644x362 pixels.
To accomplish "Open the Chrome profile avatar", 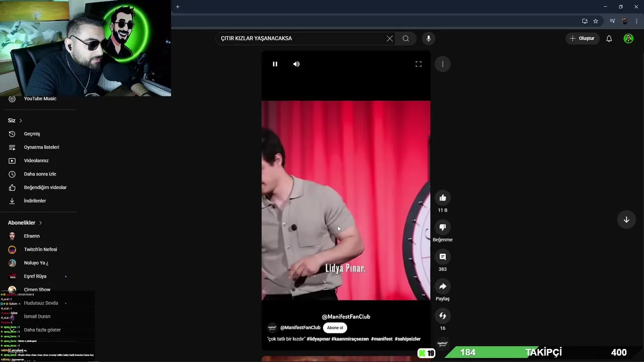I will pyautogui.click(x=624, y=21).
